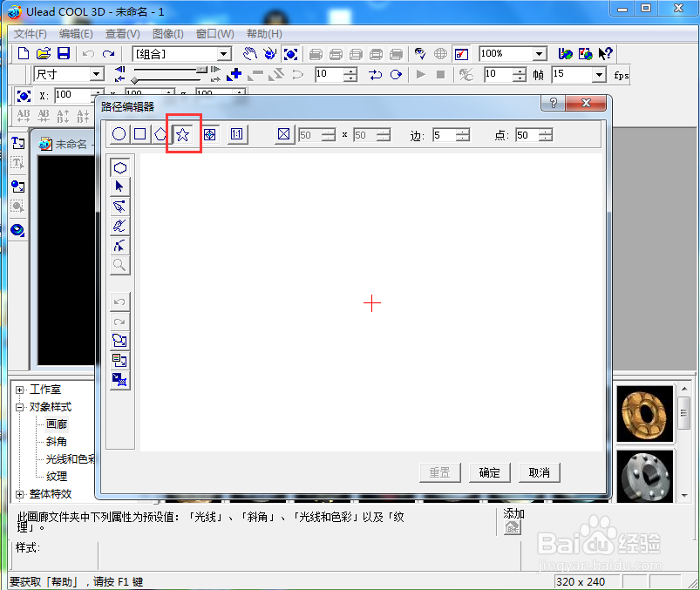Click the 1:1 actual size icon

236,134
